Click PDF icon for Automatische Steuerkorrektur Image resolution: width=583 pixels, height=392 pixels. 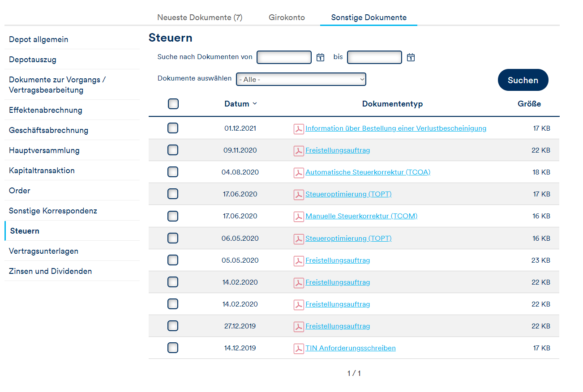tap(299, 173)
